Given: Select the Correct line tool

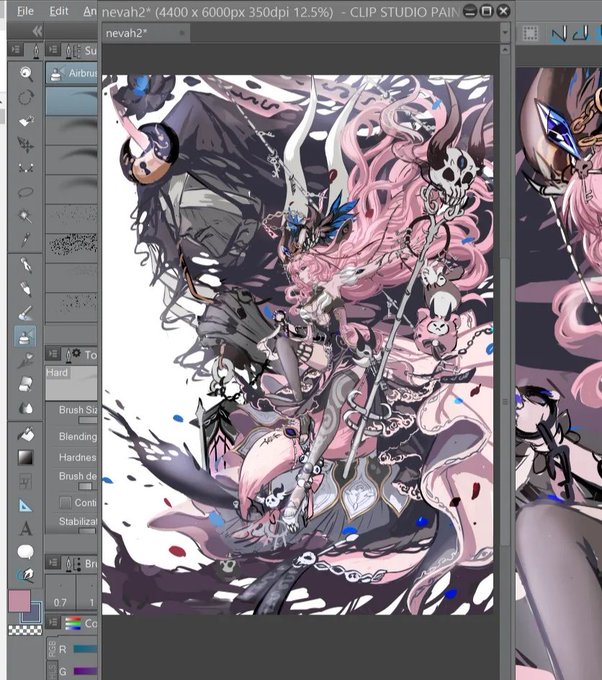Looking at the screenshot, I should (26, 575).
